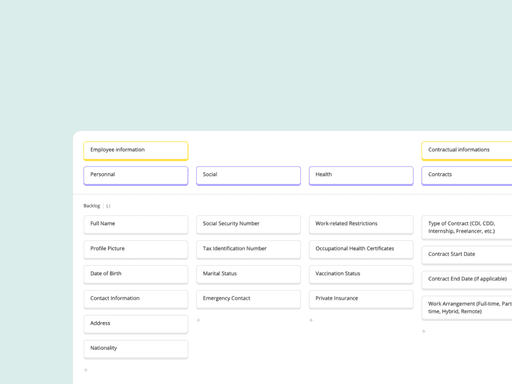The width and height of the screenshot is (512, 384).
Task: Add a card under Emergency Contact using plus
Action: click(x=198, y=320)
